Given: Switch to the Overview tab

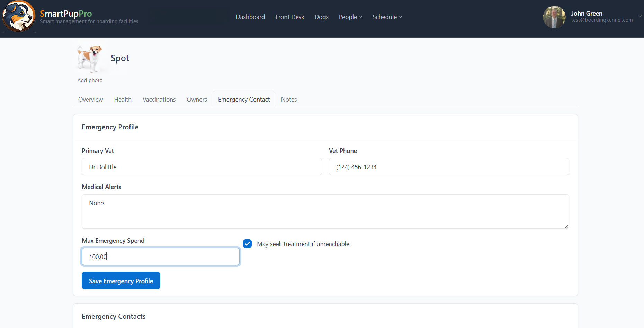Looking at the screenshot, I should (x=90, y=100).
